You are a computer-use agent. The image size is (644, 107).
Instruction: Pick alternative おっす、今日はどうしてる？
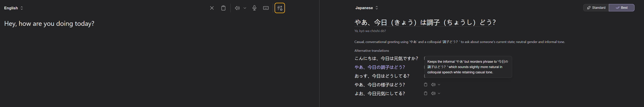[382, 76]
